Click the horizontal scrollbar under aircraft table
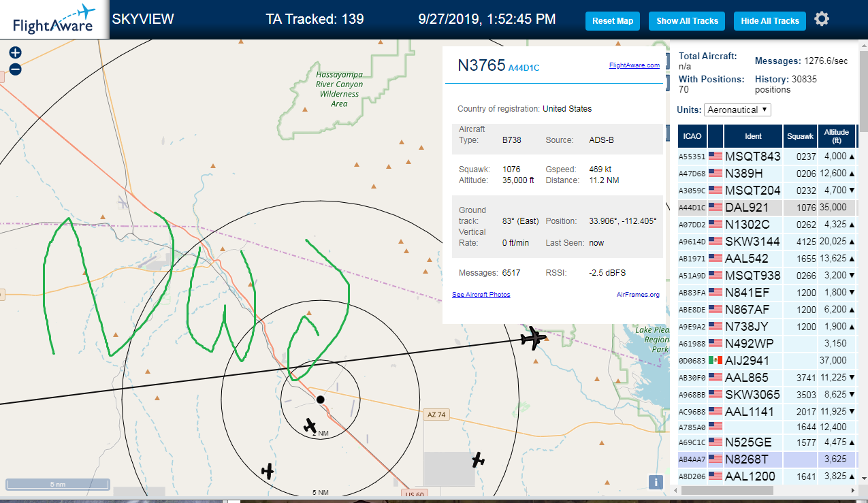The height and width of the screenshot is (503, 868). pos(726,490)
